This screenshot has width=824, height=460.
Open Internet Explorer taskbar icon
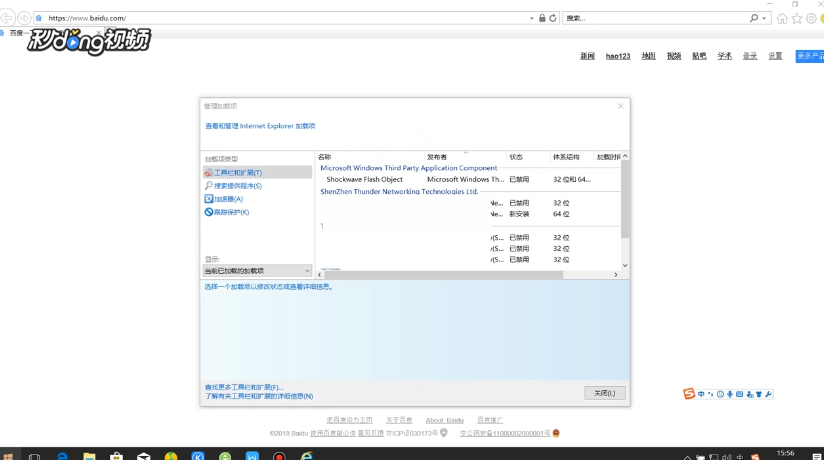pyautogui.click(x=306, y=456)
